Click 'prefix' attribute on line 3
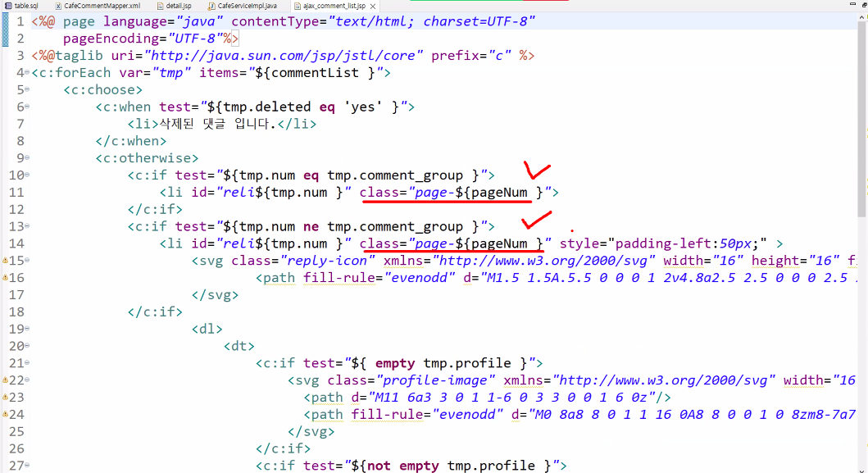Screen dimensions: 868x473 (x=455, y=56)
